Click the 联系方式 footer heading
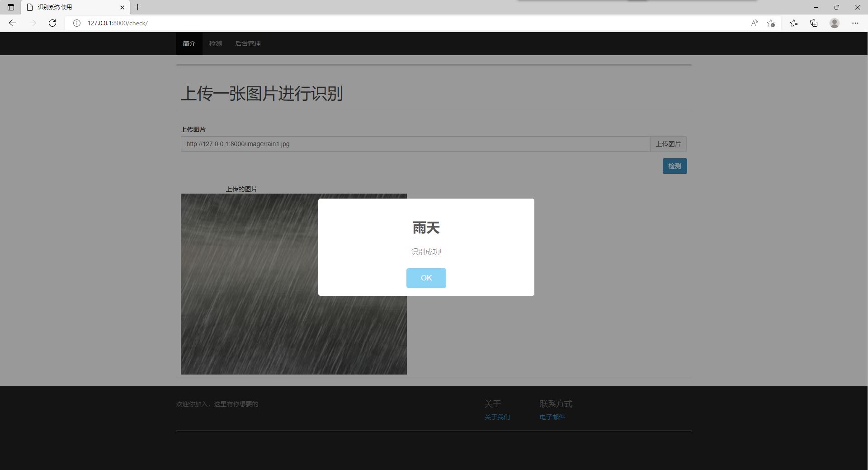The image size is (868, 470). click(x=556, y=404)
